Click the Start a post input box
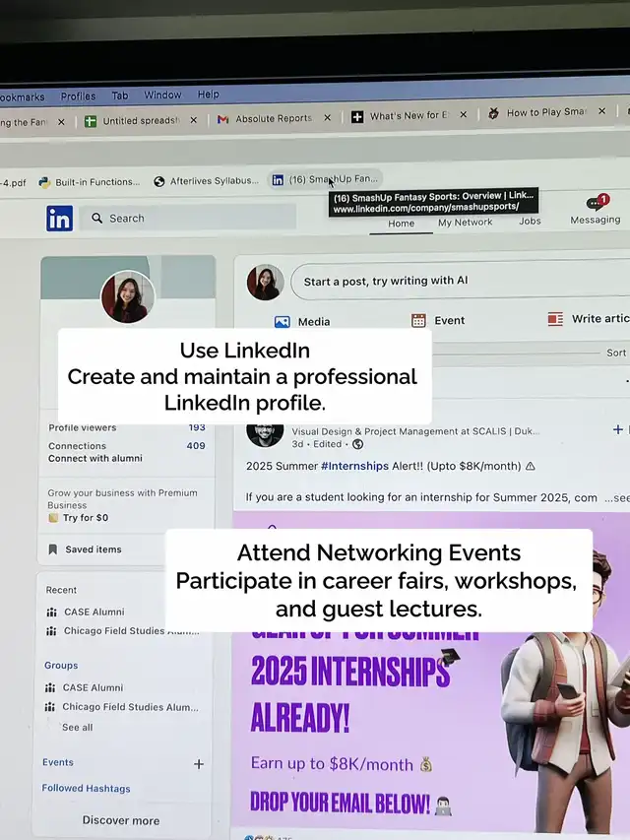Viewport: 630px width, 840px height. click(458, 282)
